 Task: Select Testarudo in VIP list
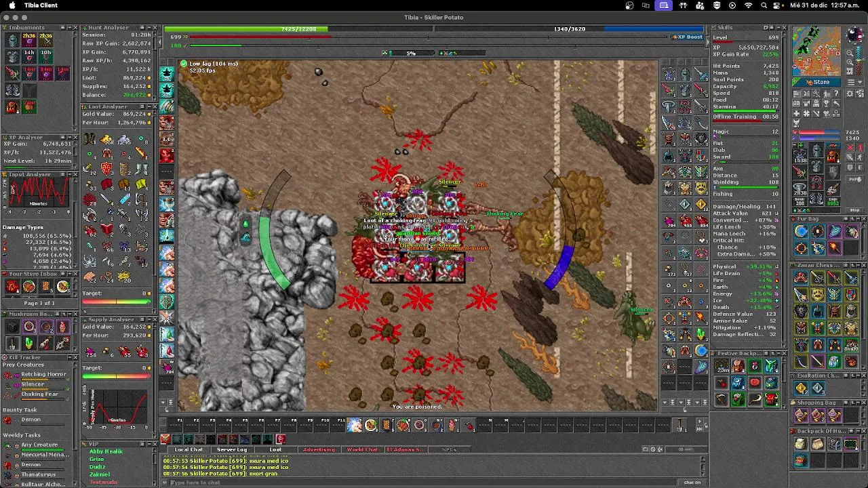click(x=103, y=482)
